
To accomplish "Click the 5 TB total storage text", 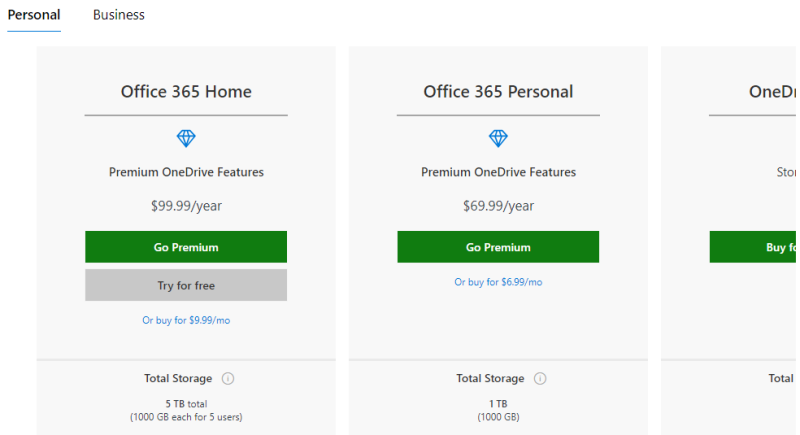I will click(186, 404).
